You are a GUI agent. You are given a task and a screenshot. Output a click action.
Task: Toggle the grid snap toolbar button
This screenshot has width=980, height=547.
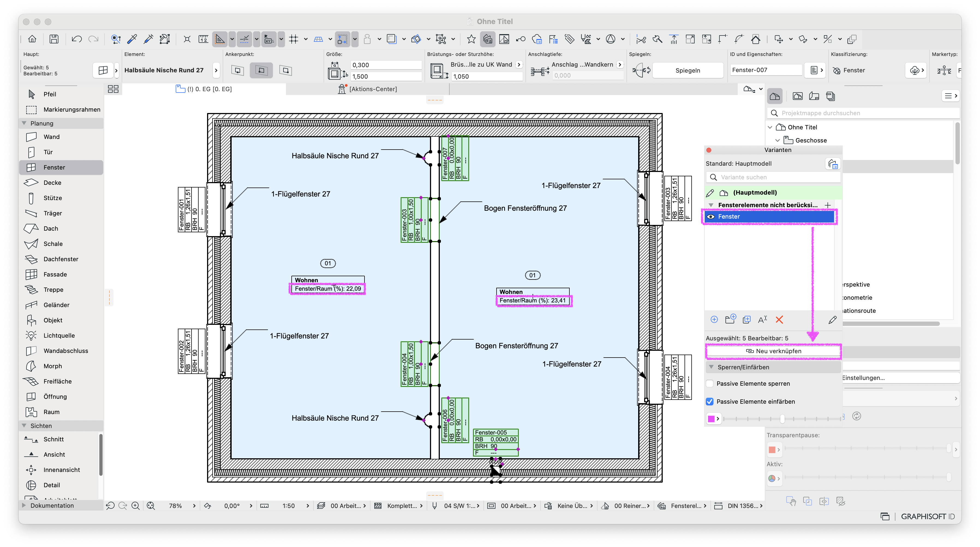293,39
